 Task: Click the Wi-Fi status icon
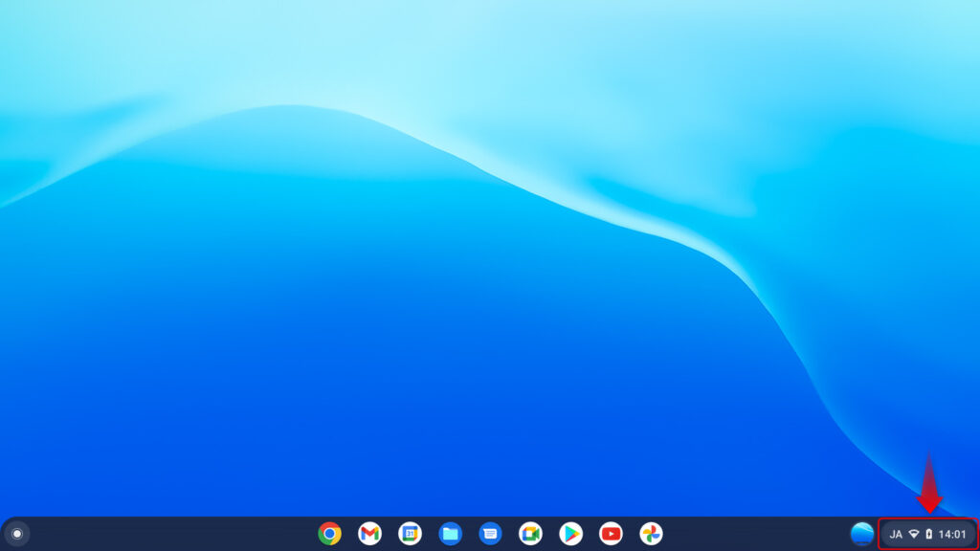(x=914, y=534)
